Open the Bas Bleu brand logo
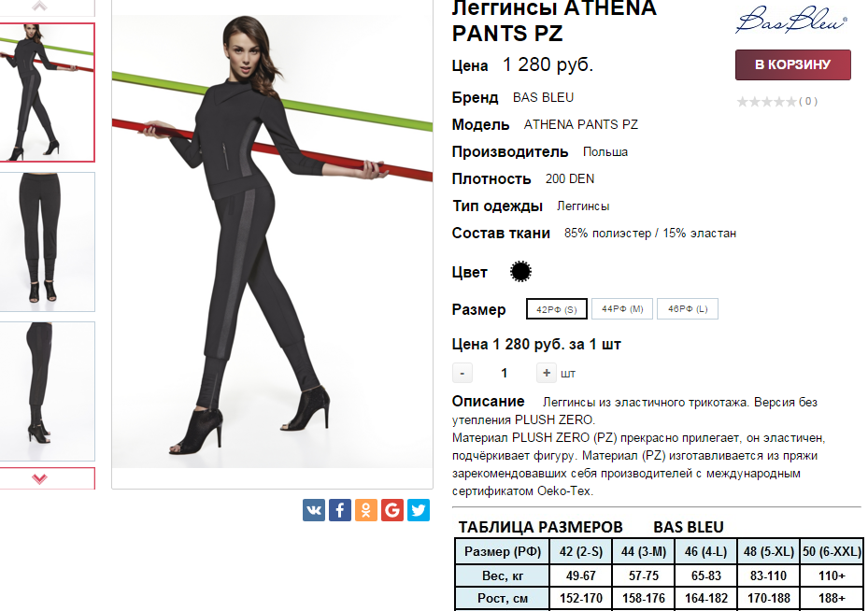868x611 pixels. pyautogui.click(x=791, y=20)
